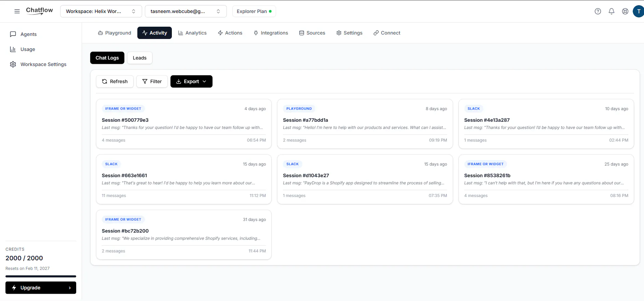Open the user avatar T
The image size is (644, 301).
[638, 11]
